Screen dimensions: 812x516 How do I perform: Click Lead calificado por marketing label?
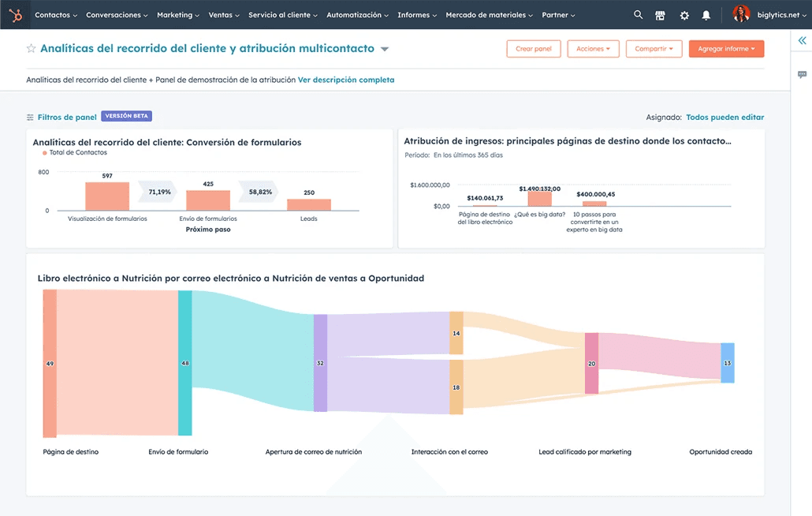[585, 452]
